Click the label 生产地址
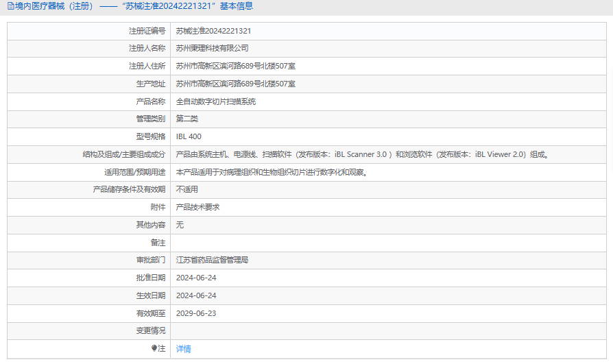Screen dimensions: 613x364 [x=151, y=84]
